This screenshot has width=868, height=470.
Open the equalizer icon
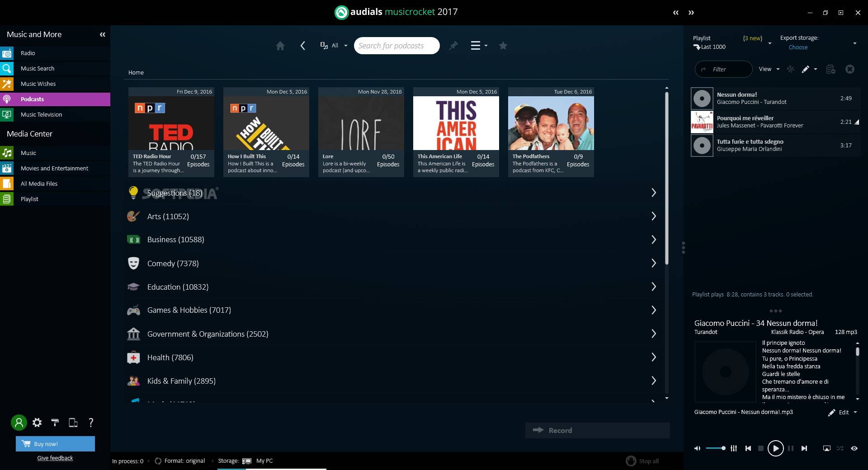click(x=734, y=448)
